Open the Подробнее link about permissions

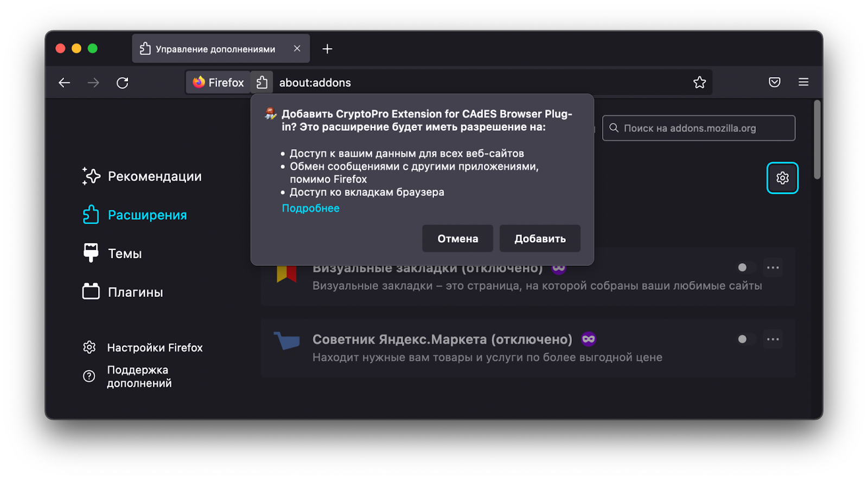[310, 208]
